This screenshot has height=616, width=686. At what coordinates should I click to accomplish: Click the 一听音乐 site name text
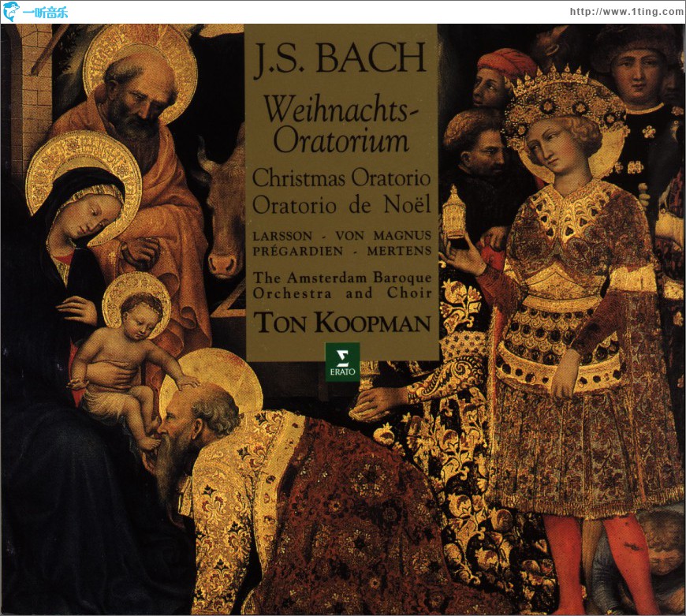click(x=45, y=13)
